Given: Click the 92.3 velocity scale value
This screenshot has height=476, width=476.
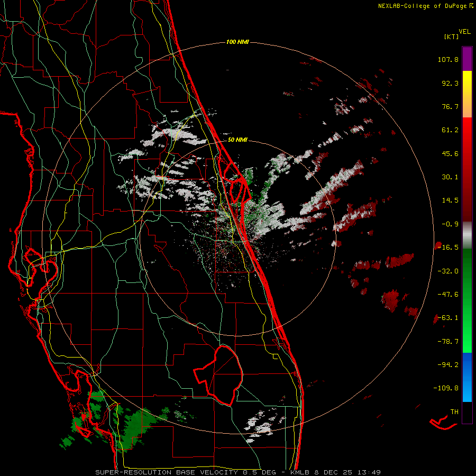Looking at the screenshot, I should pyautogui.click(x=450, y=83).
